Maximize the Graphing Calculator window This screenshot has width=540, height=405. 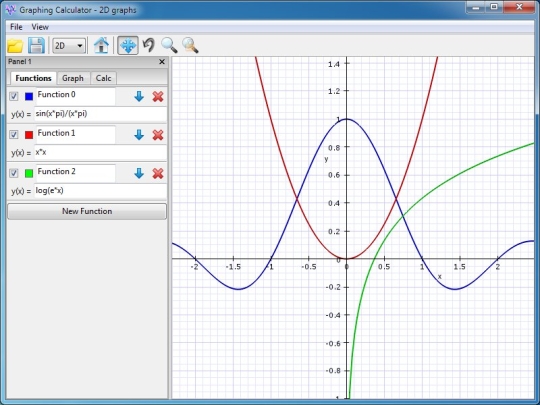pyautogui.click(x=494, y=7)
